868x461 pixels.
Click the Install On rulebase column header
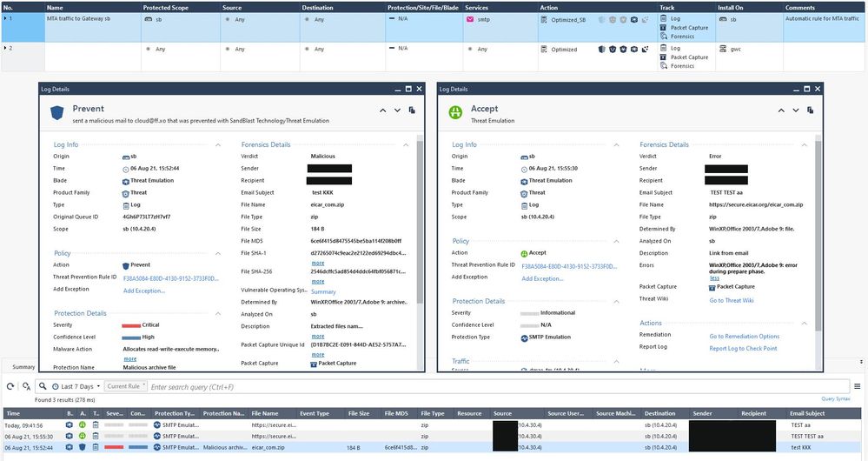click(749, 8)
